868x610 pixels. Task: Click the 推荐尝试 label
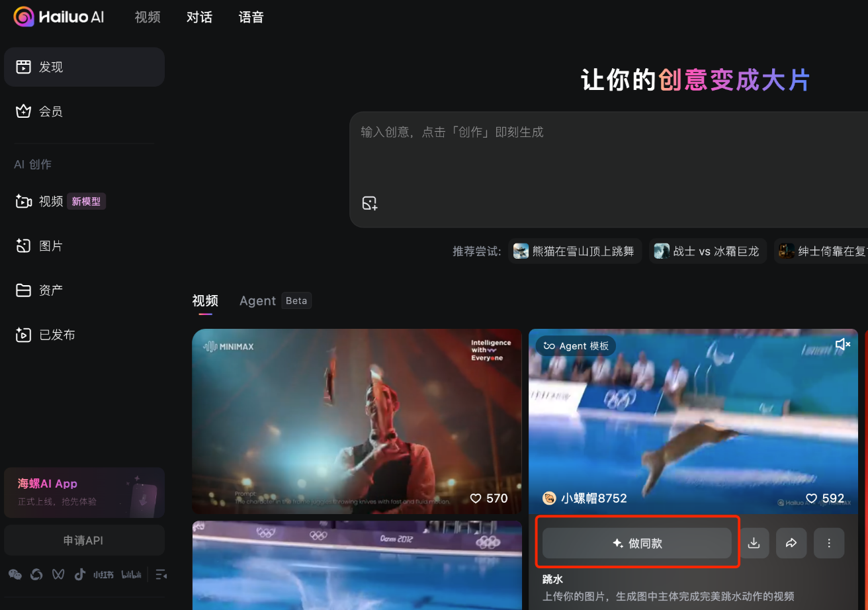click(477, 251)
